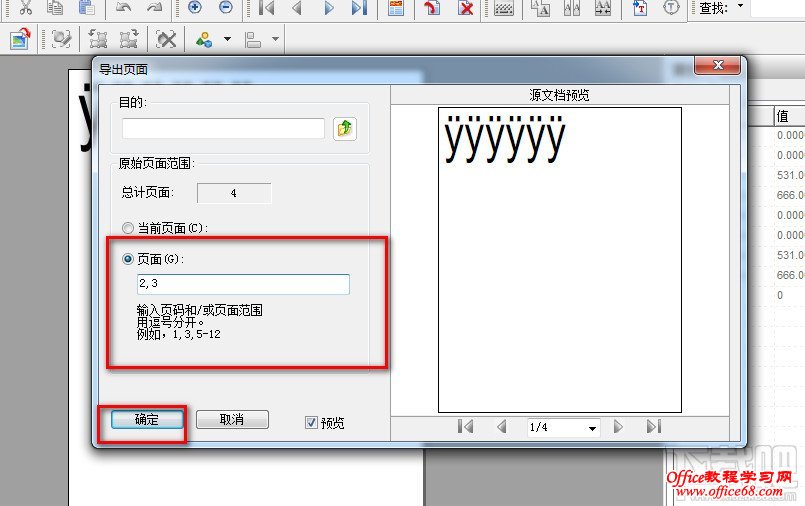This screenshot has height=506, width=805.
Task: Click the text width AA arrows icon
Action: click(x=603, y=8)
